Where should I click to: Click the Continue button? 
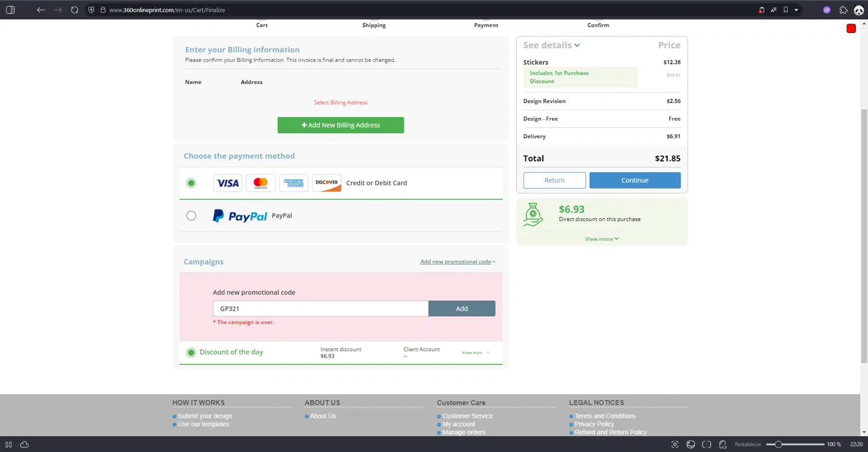click(635, 180)
